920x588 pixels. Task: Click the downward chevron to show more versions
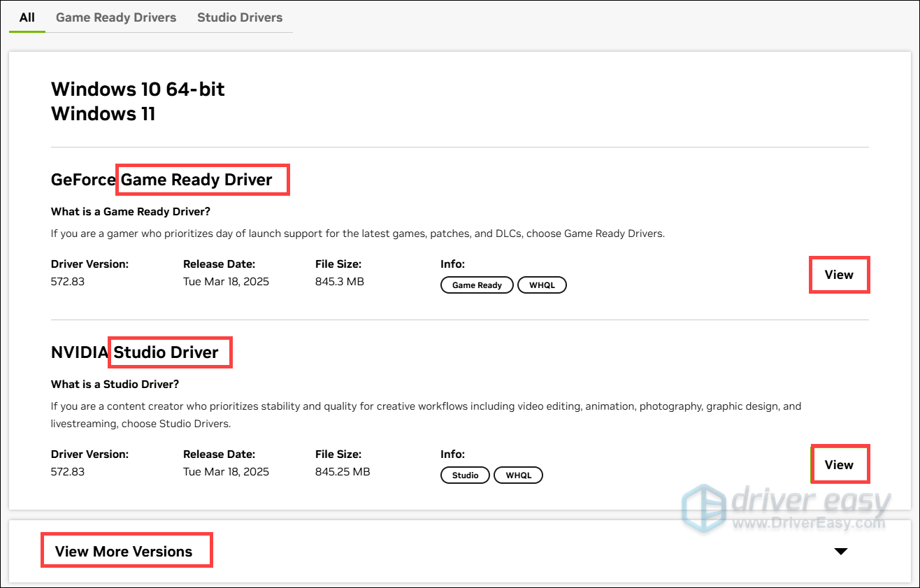840,551
